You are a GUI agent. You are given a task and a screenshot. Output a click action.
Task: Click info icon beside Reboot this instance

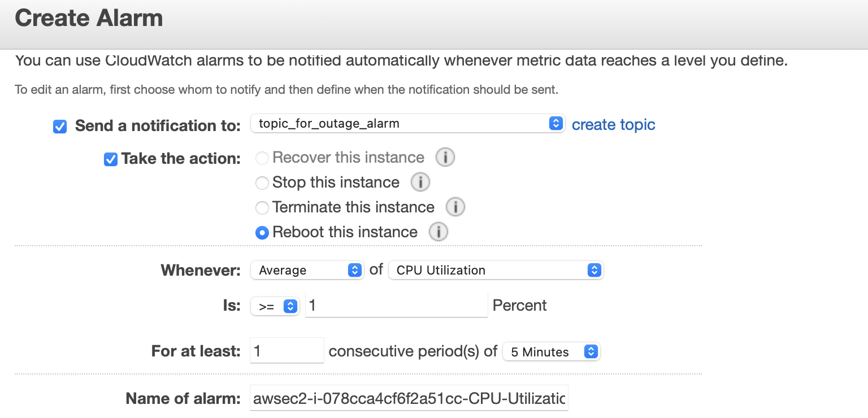439,232
